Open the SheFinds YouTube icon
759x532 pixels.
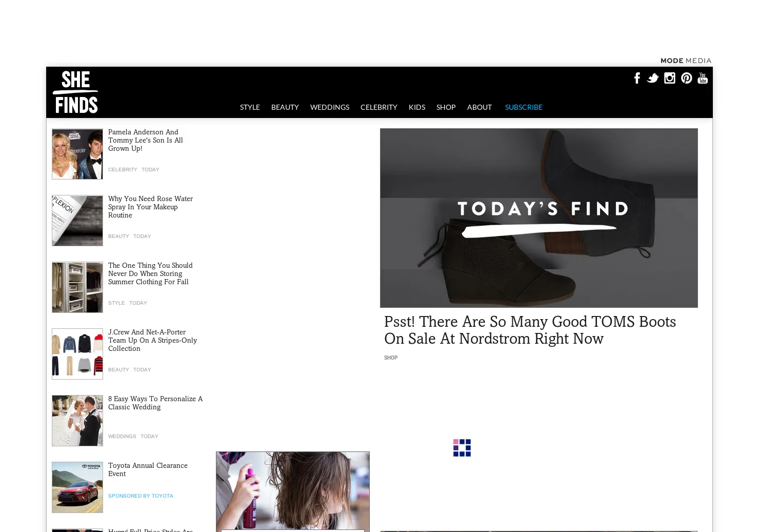click(703, 78)
